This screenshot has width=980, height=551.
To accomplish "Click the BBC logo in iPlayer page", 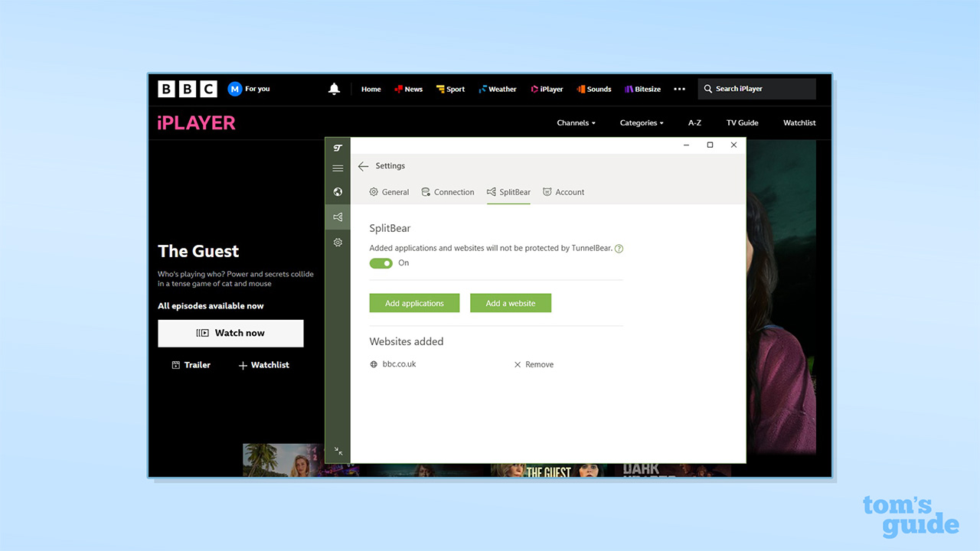I will click(x=188, y=89).
